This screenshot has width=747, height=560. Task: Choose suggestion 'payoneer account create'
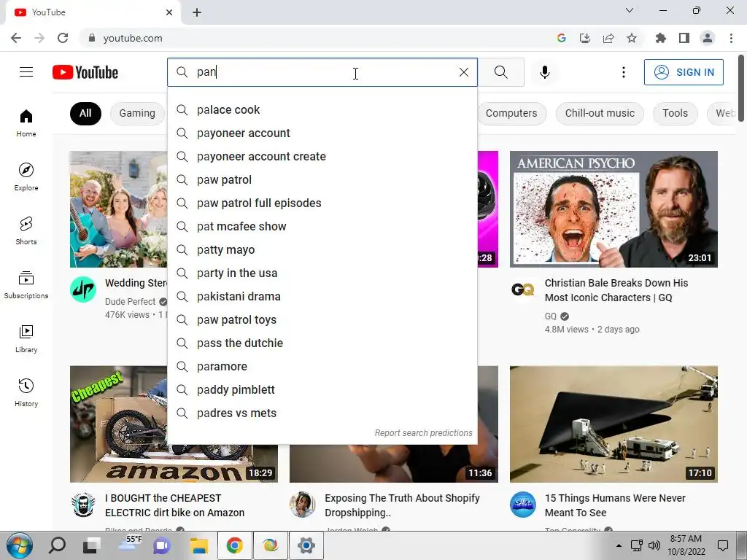click(x=322, y=157)
